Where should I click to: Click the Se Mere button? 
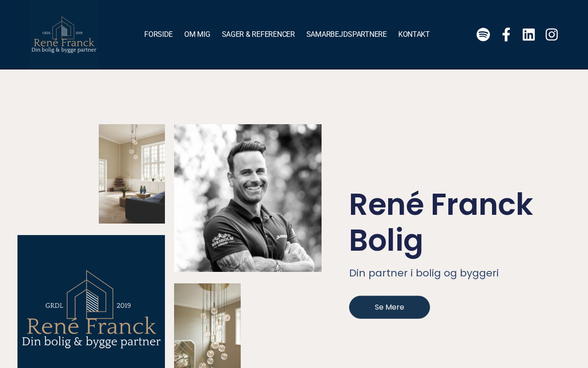pos(390,307)
